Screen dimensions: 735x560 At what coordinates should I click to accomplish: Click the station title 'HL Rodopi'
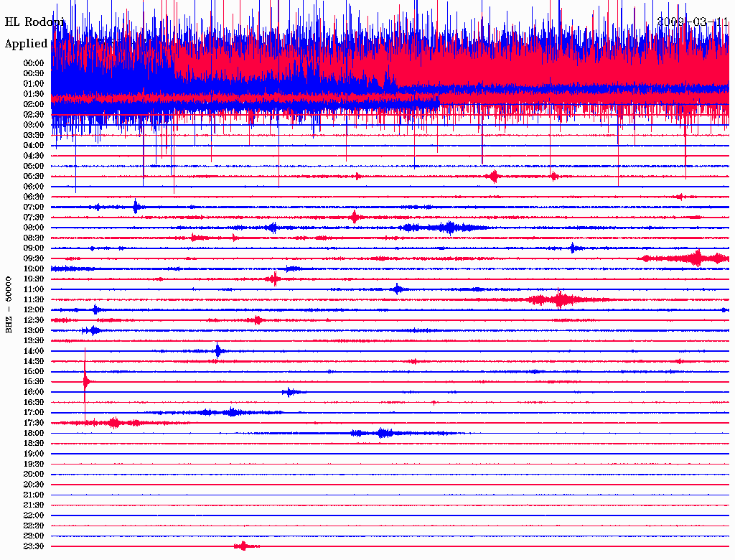click(34, 22)
